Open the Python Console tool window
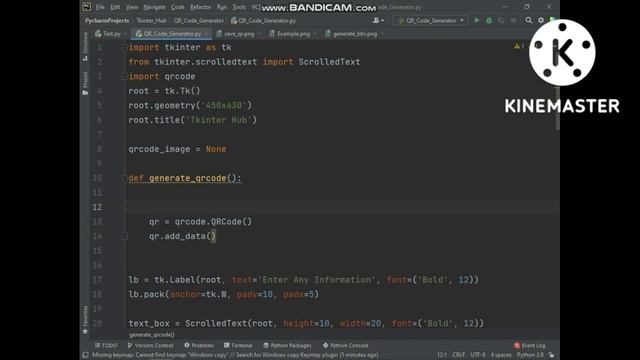The image size is (640, 360). pos(346,345)
